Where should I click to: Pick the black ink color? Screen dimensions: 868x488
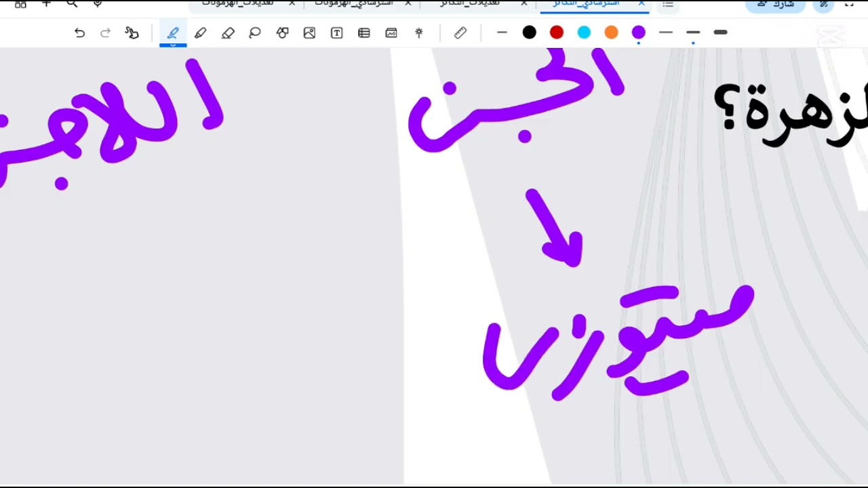pos(530,33)
